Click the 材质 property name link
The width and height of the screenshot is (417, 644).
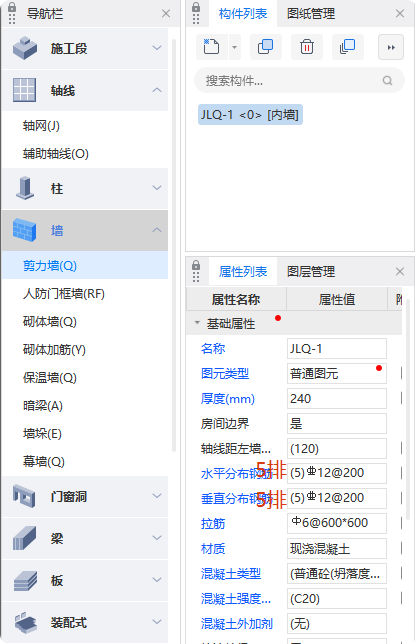click(x=213, y=549)
